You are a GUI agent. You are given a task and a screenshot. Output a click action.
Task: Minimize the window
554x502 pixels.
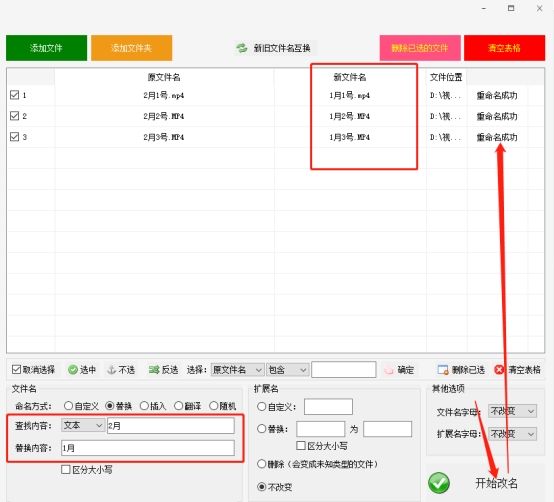[484, 8]
